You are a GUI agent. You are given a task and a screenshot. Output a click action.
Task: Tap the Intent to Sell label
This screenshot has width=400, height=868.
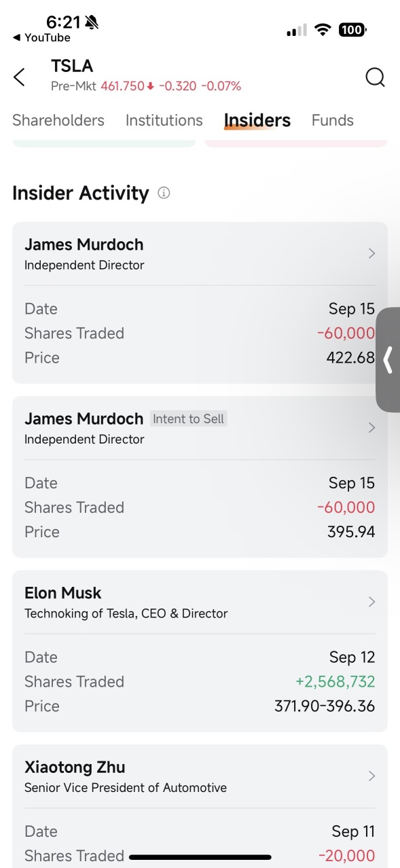188,418
